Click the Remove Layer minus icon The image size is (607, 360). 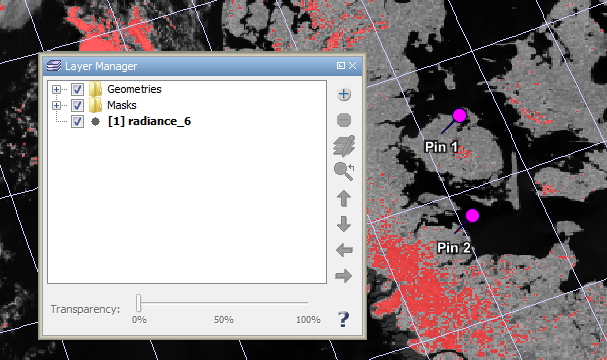click(x=344, y=120)
